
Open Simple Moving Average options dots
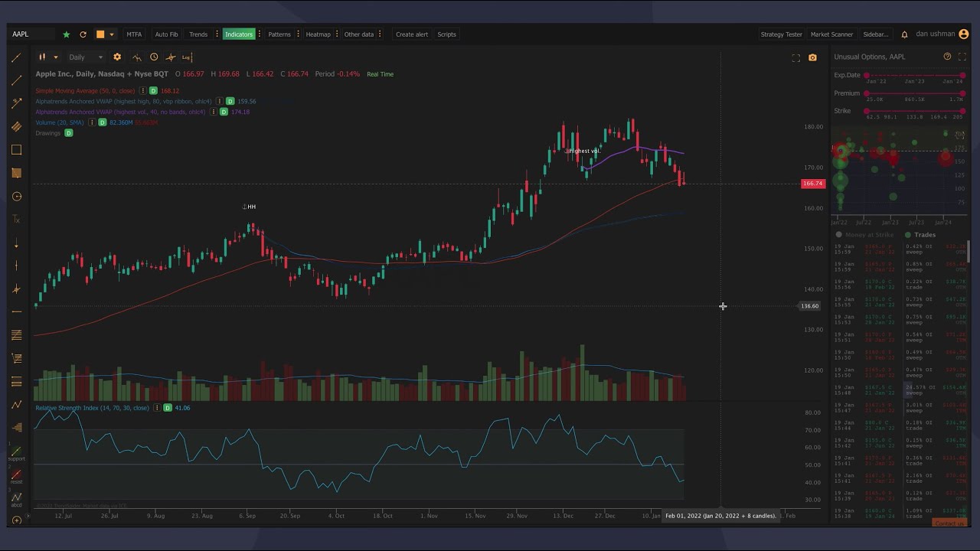click(x=143, y=91)
